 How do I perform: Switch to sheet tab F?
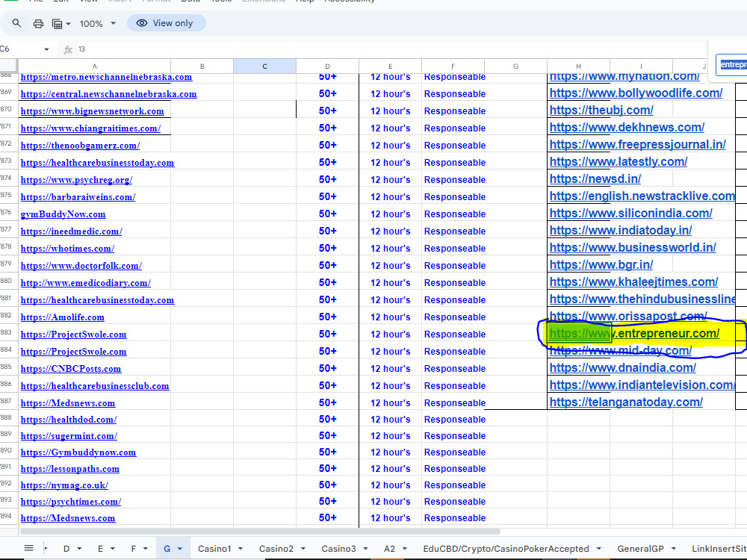pos(134,549)
